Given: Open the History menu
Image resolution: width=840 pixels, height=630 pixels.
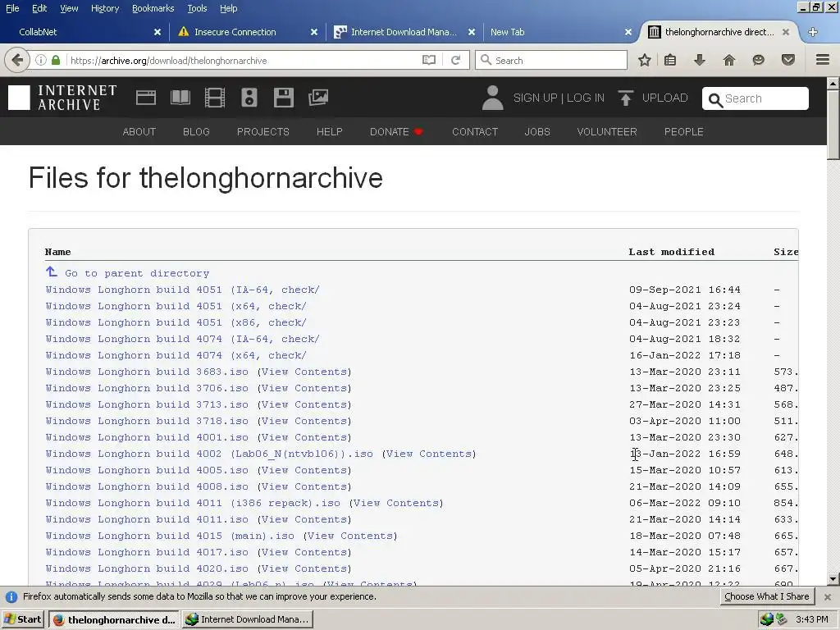Looking at the screenshot, I should tap(105, 8).
